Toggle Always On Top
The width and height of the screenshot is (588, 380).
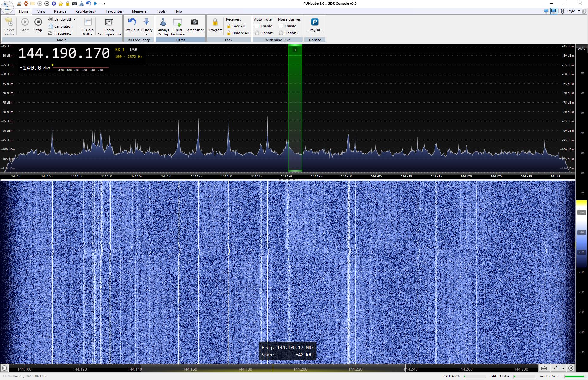pos(163,22)
